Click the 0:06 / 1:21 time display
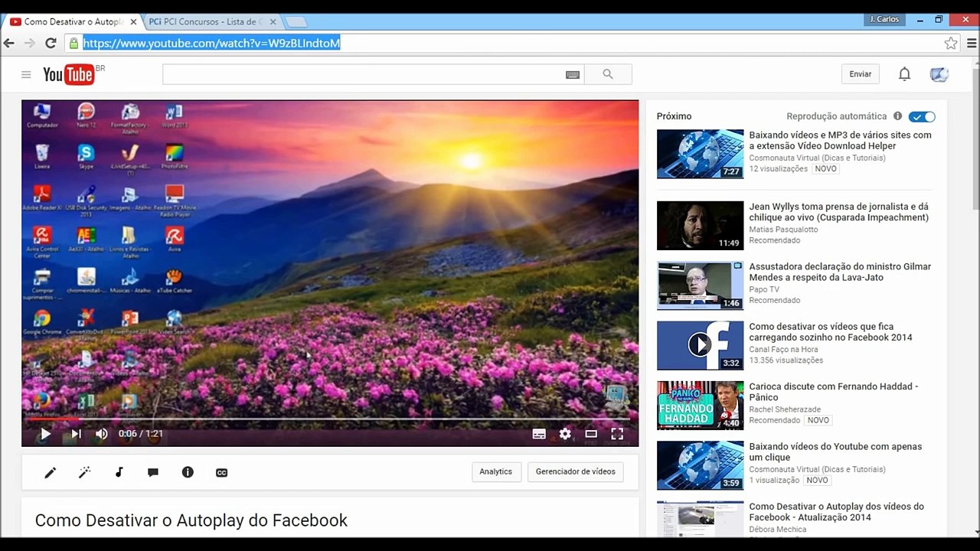980x551 pixels. coord(141,434)
